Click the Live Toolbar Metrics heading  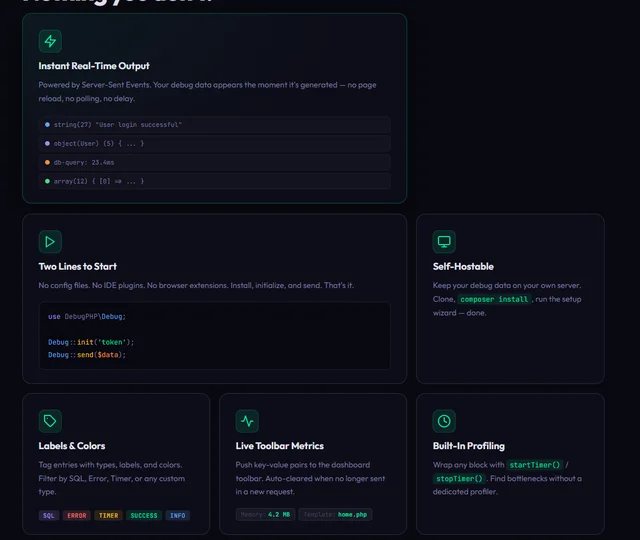280,446
